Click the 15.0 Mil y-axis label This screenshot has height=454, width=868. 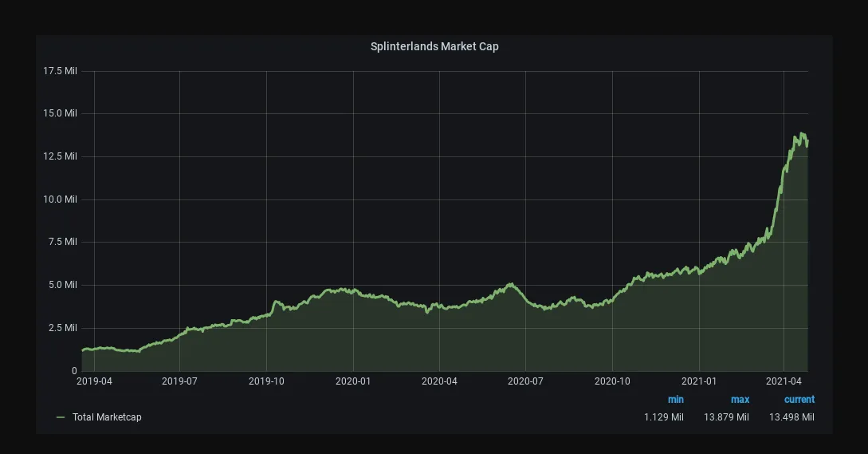(60, 113)
